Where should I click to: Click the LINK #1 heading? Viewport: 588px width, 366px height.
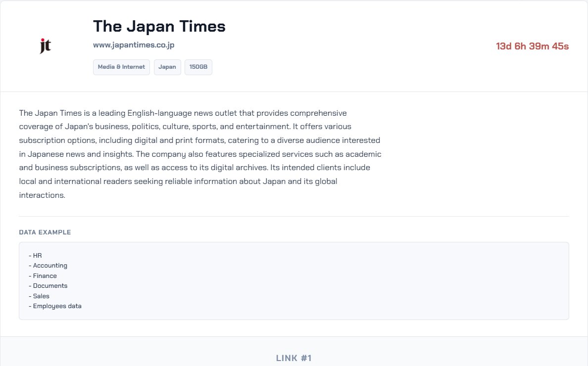[x=294, y=358]
